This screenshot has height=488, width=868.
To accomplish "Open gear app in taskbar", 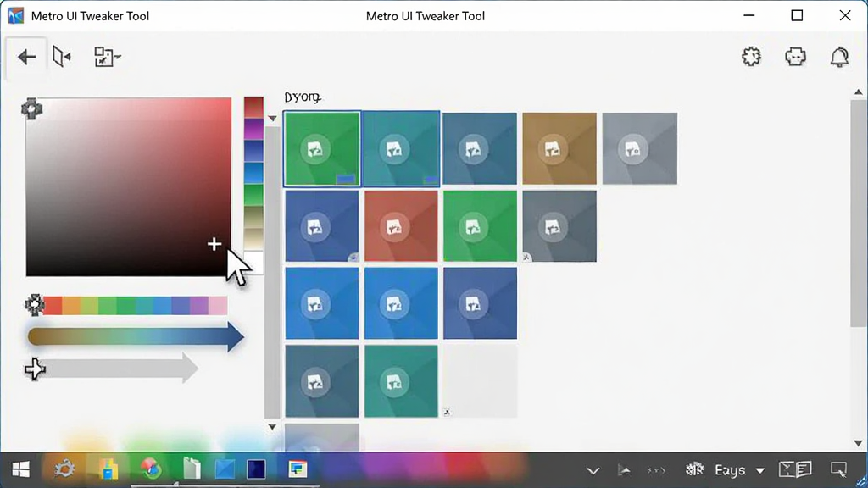I will (64, 469).
